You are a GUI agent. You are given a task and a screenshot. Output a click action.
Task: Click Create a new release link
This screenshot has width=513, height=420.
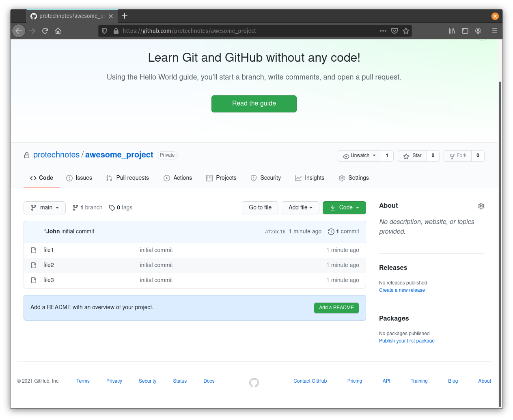coord(402,291)
